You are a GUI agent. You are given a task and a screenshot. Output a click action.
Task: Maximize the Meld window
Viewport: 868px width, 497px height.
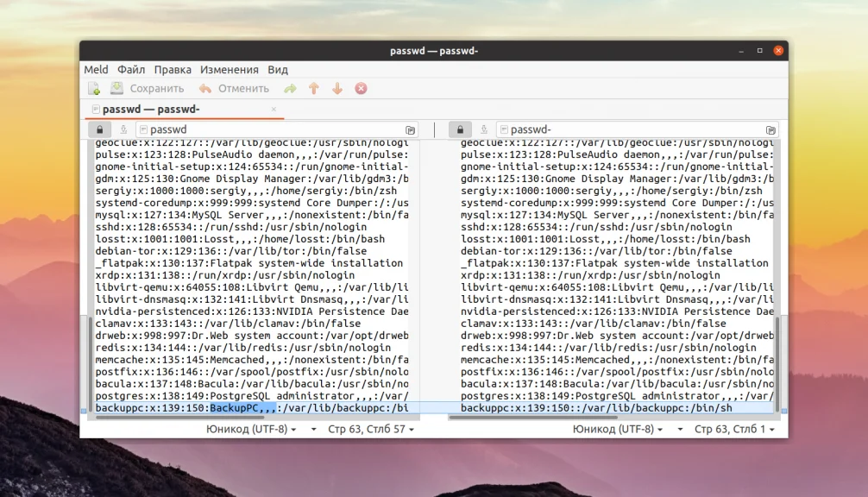coord(759,50)
